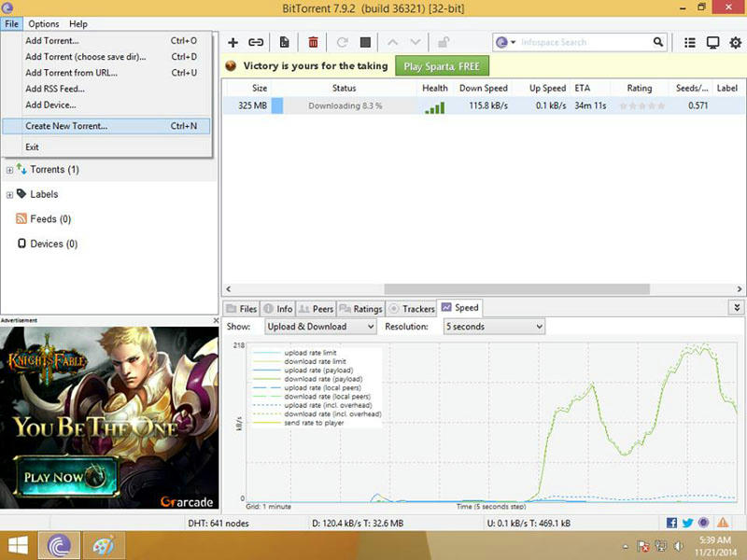747x560 pixels.
Task: Select Devices (0) in sidebar
Action: [48, 244]
